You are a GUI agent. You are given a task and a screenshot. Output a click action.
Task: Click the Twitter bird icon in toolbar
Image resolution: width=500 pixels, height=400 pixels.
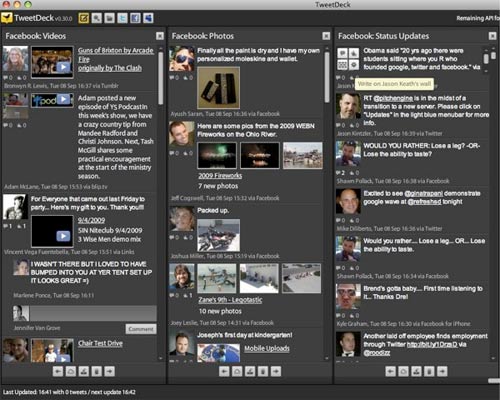(x=122, y=18)
